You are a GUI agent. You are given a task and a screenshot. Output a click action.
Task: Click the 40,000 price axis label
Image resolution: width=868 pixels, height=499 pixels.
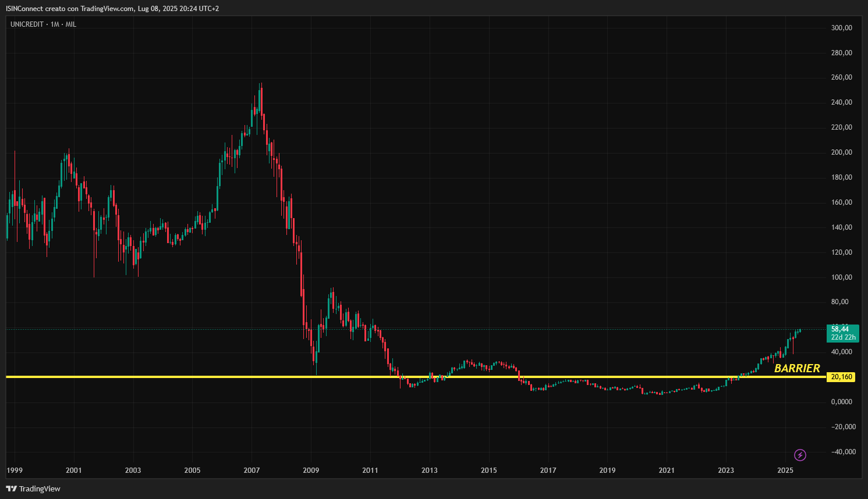point(842,352)
